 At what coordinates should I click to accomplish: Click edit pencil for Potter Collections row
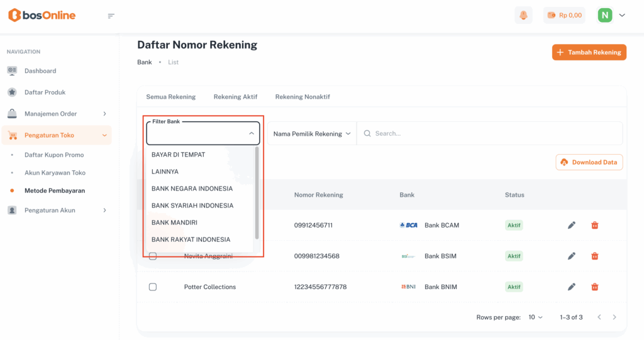point(572,287)
